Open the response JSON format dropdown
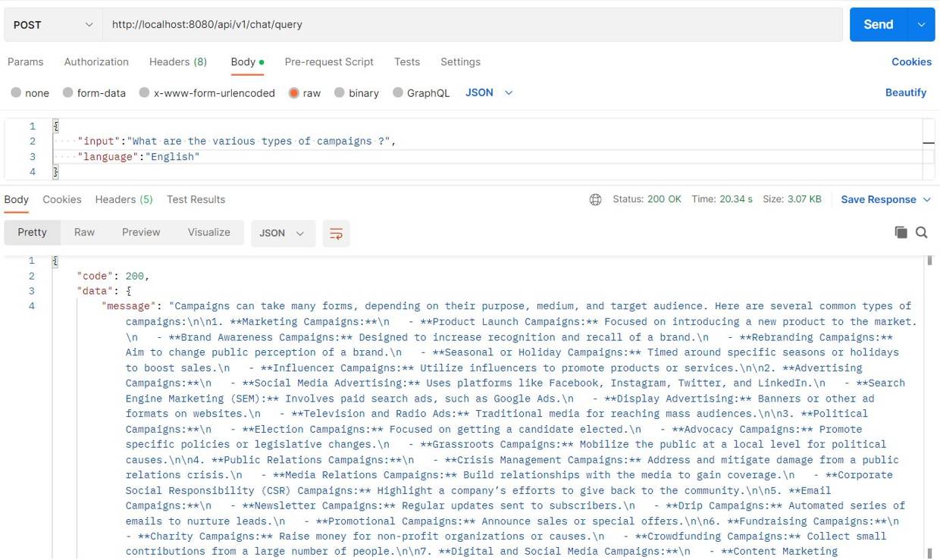Screen dimensions: 940x560 pos(283,233)
